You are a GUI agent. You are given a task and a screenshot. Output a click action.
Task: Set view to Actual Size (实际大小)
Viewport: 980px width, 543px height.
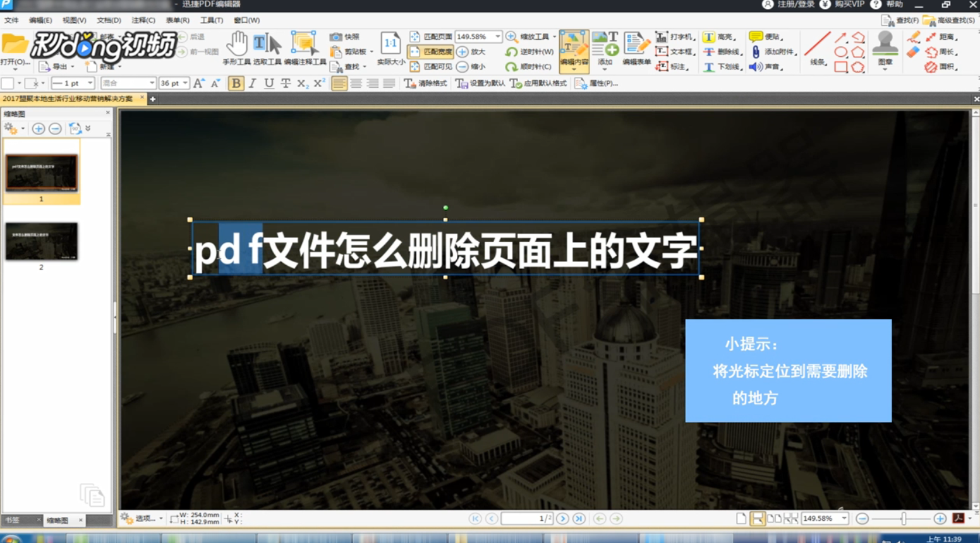click(390, 49)
